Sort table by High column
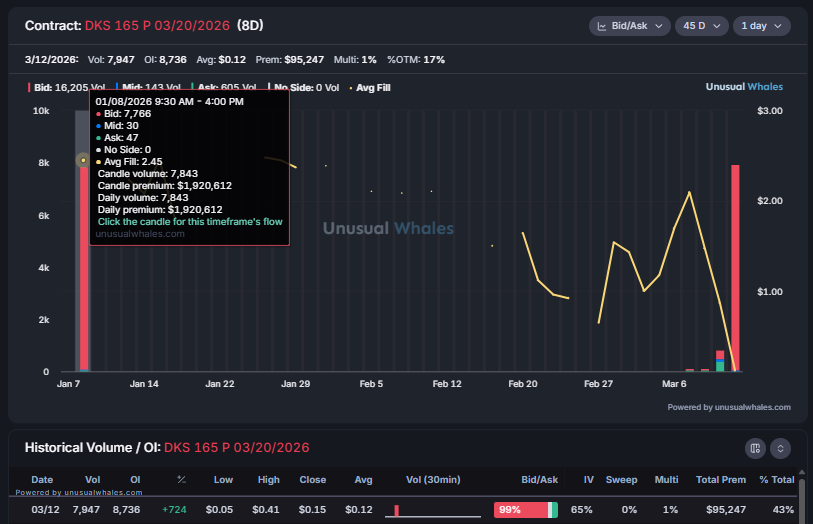The height and width of the screenshot is (524, 813). (269, 479)
